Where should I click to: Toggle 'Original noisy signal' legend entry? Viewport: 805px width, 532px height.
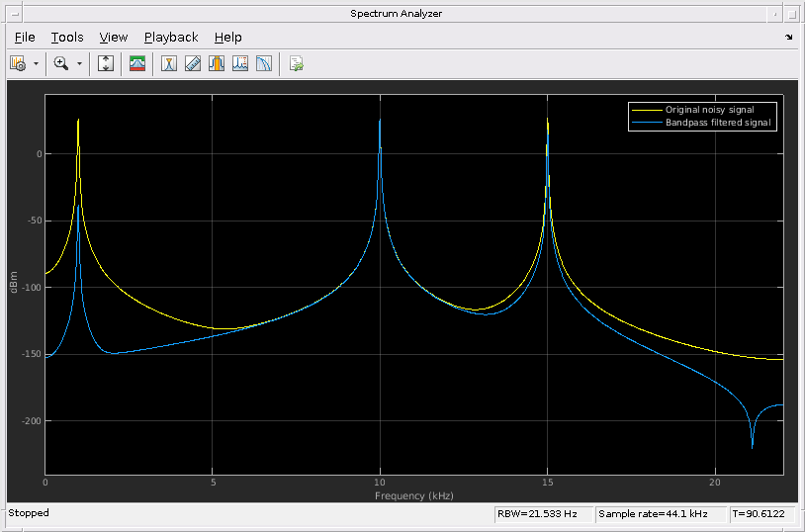(709, 110)
